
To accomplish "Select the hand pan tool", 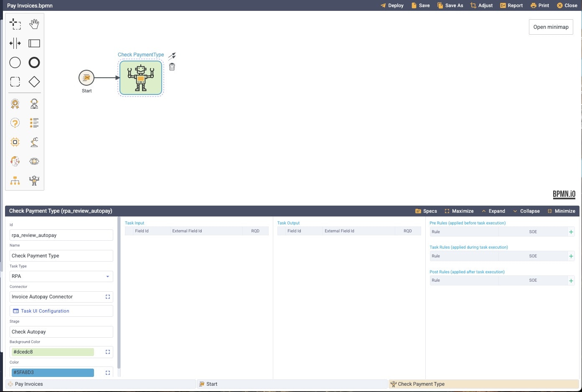I will click(x=34, y=24).
